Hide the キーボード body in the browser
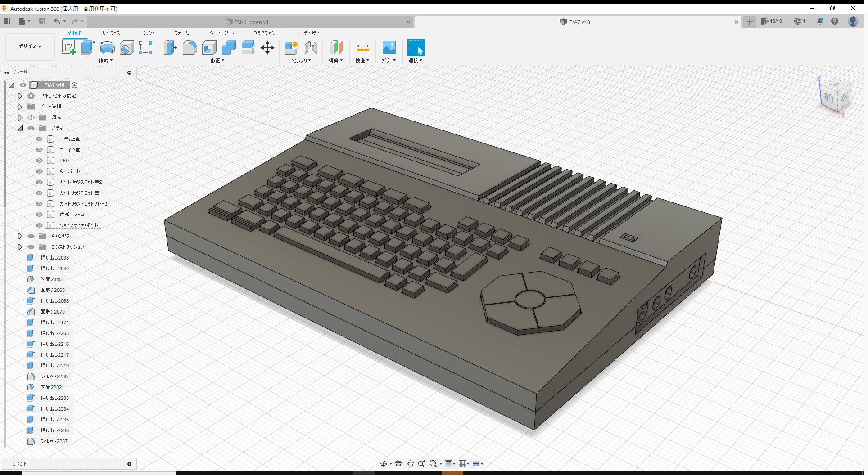The image size is (868, 475). (39, 171)
